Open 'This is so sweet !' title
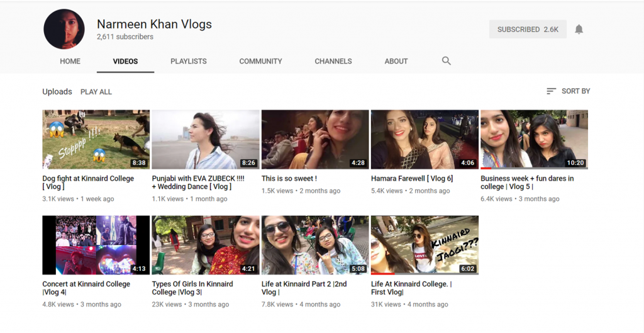Image resolution: width=644 pixels, height=333 pixels. (289, 178)
